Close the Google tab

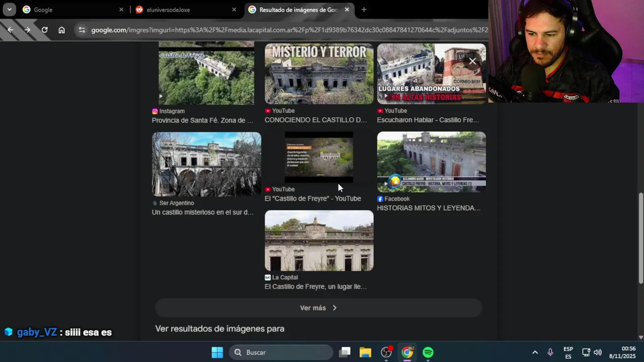(121, 10)
